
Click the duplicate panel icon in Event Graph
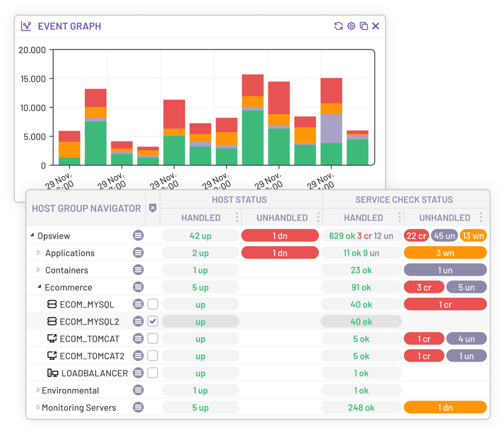click(x=364, y=26)
